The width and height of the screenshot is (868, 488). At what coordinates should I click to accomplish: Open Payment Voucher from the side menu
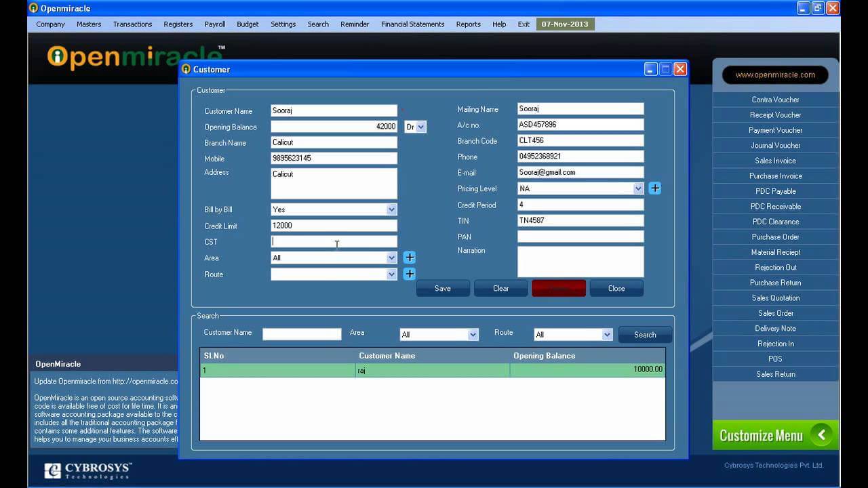tap(775, 130)
